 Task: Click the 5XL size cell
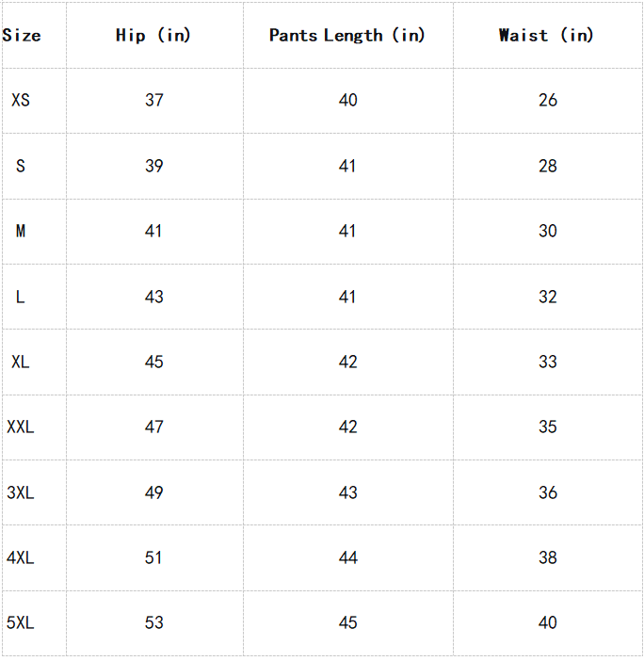coord(21,622)
